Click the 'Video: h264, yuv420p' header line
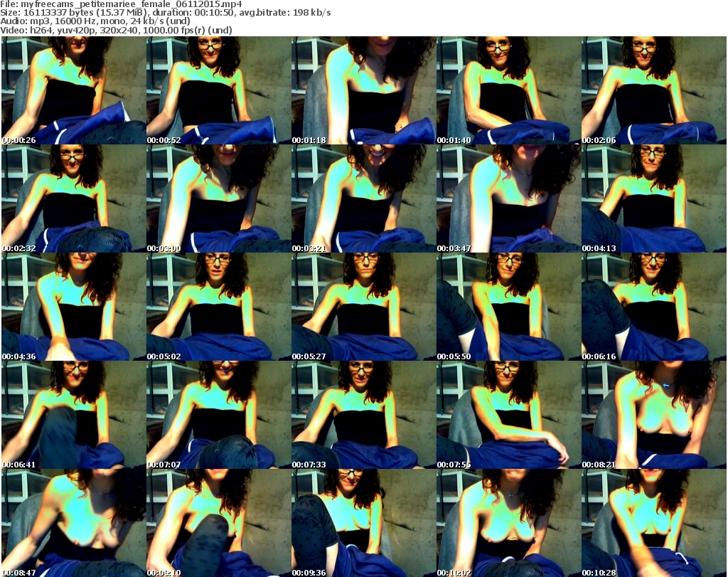 (x=116, y=30)
